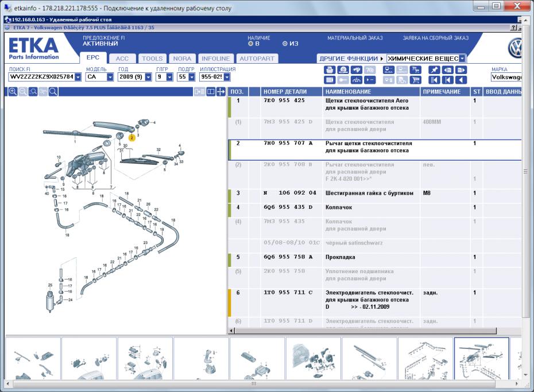Image resolution: width=534 pixels, height=392 pixels.
Task: Switch to the INFOLINE tab
Action: 215,59
